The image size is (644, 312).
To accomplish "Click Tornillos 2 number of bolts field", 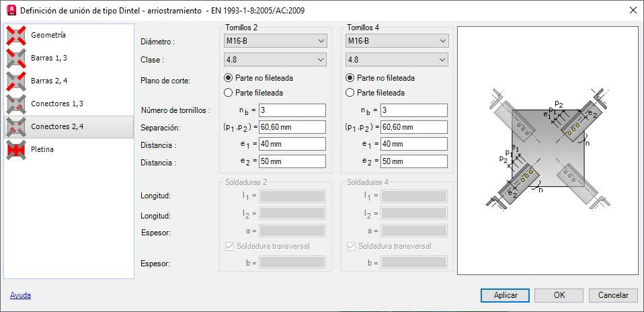I will click(x=292, y=110).
